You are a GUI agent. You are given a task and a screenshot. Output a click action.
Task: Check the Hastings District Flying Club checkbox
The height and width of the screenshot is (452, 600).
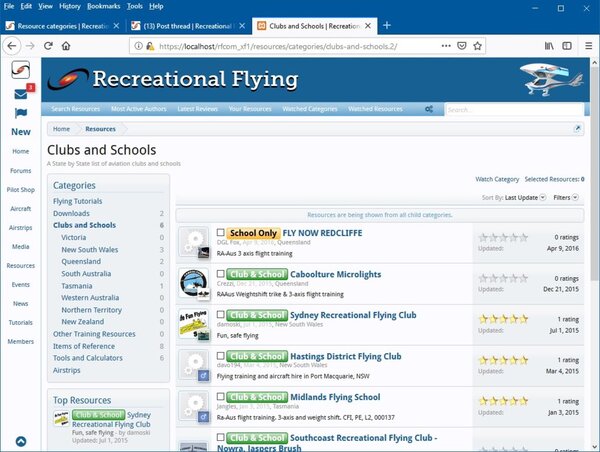(220, 356)
